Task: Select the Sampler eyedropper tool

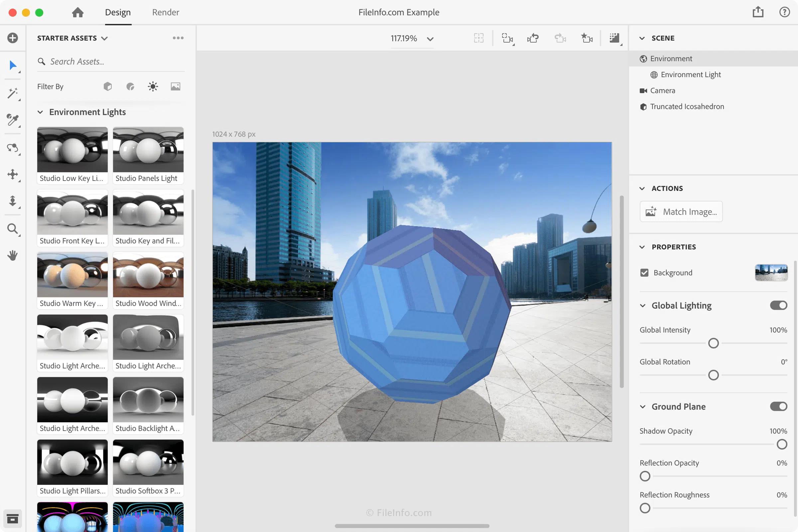Action: coord(13,120)
